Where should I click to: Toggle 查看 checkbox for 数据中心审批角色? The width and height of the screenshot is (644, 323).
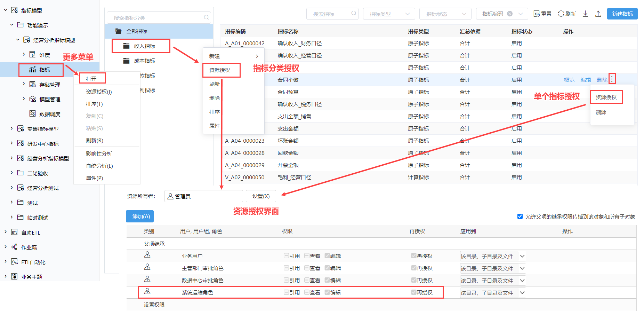coord(307,280)
